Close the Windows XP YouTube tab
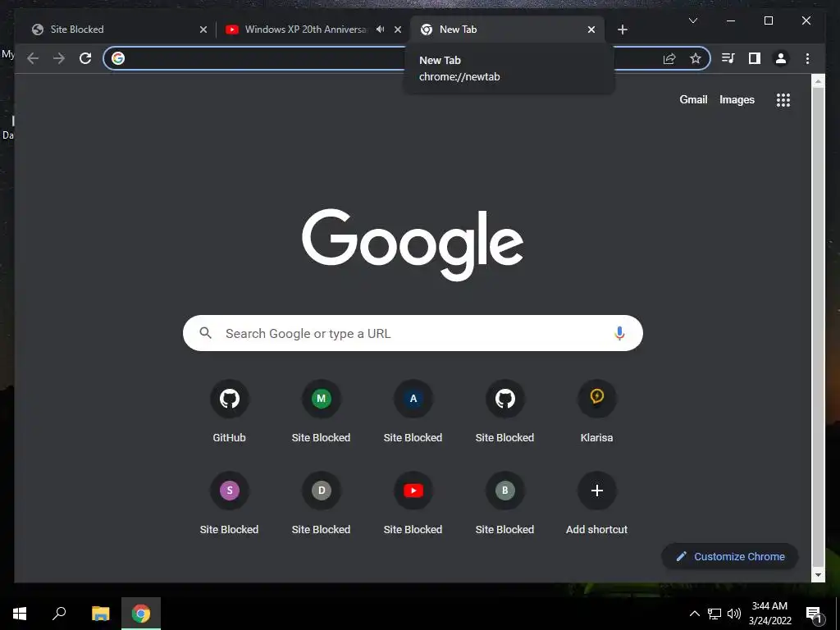This screenshot has width=840, height=630. tap(398, 30)
